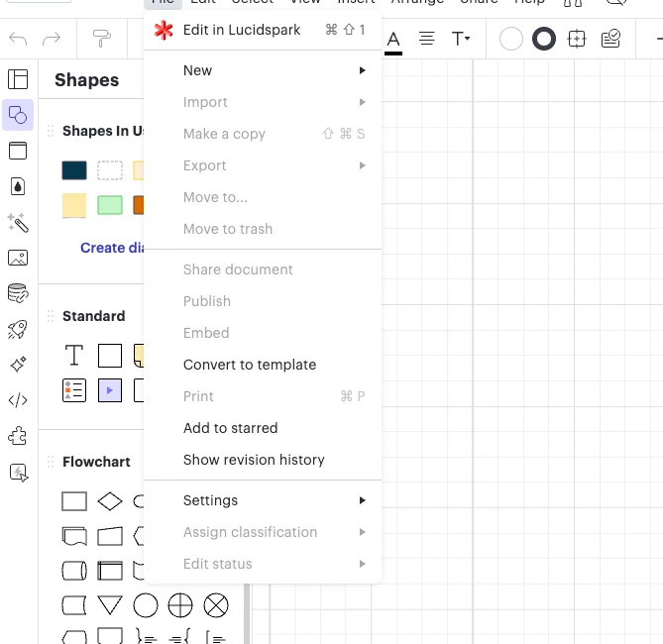
Task: Choose Publish in File menu
Action: coord(263,301)
